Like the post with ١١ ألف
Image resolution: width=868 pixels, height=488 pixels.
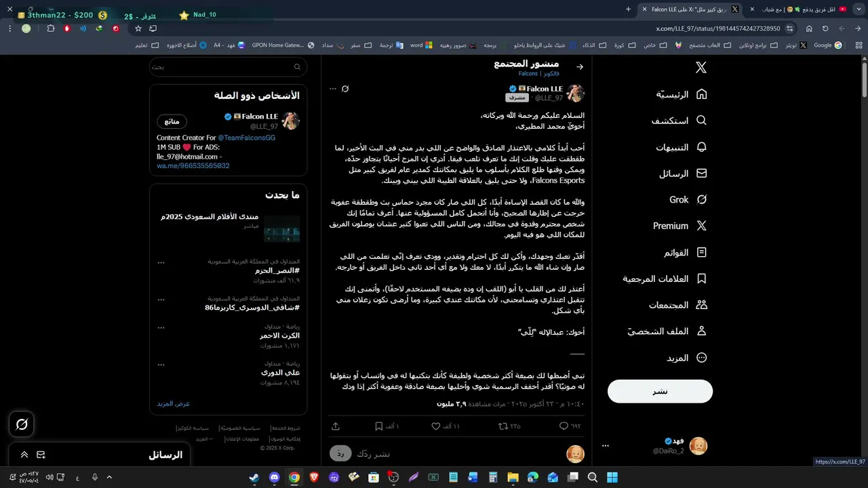pyautogui.click(x=436, y=426)
